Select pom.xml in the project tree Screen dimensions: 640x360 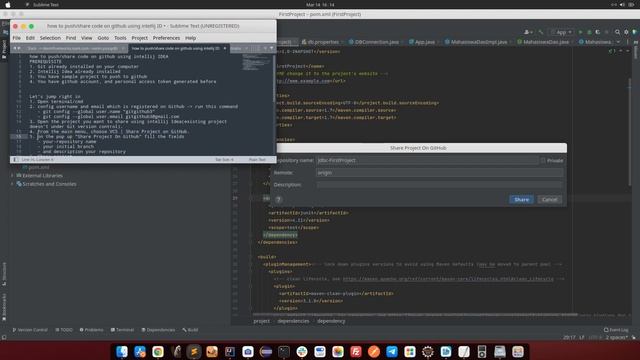tap(36, 167)
